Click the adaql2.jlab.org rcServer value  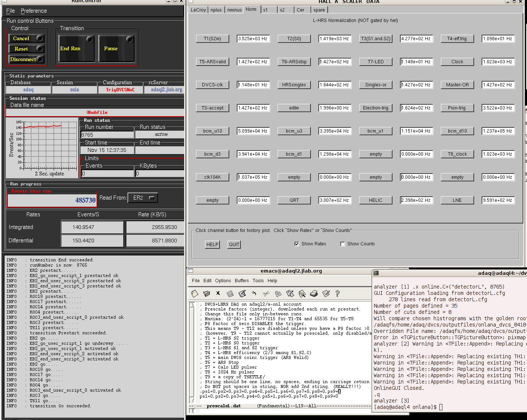pyautogui.click(x=164, y=90)
